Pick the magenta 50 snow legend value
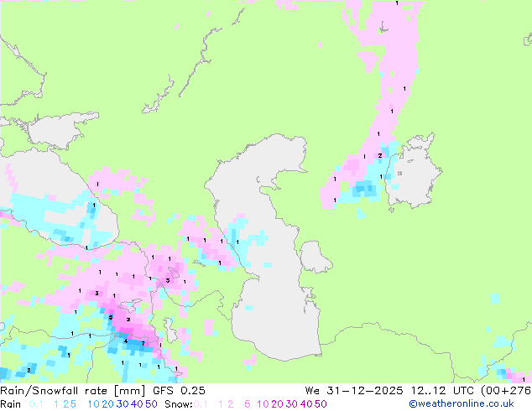532x411 pixels. click(x=321, y=404)
